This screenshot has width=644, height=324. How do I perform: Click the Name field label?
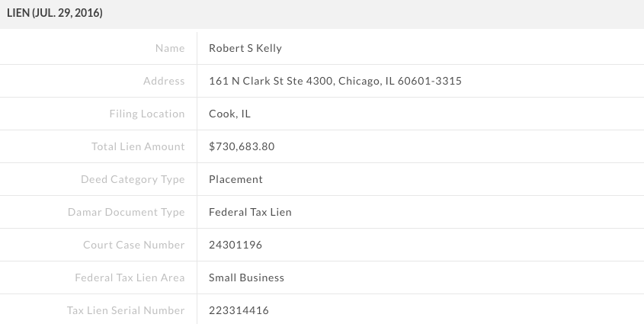click(170, 48)
